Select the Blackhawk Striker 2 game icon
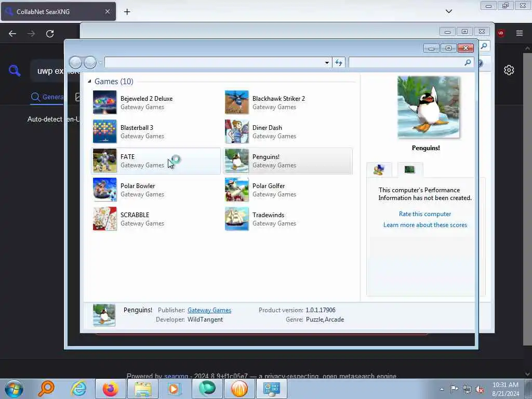Screen dimensions: 532x399 (237, 102)
